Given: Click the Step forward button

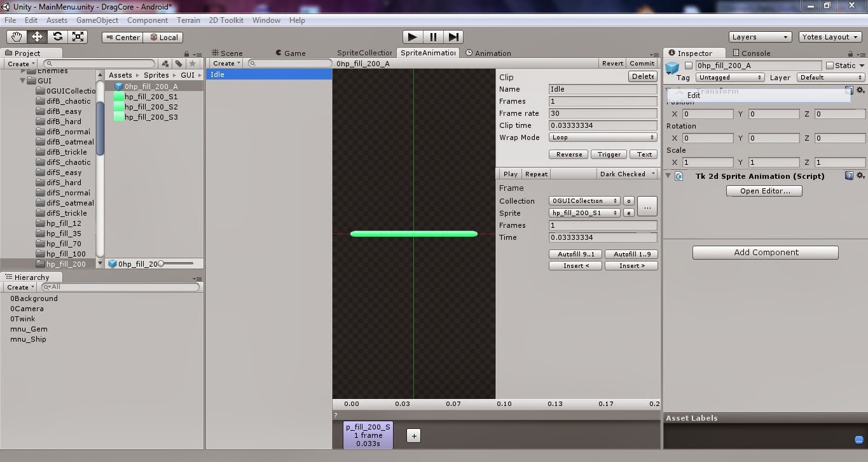Looking at the screenshot, I should [x=453, y=37].
